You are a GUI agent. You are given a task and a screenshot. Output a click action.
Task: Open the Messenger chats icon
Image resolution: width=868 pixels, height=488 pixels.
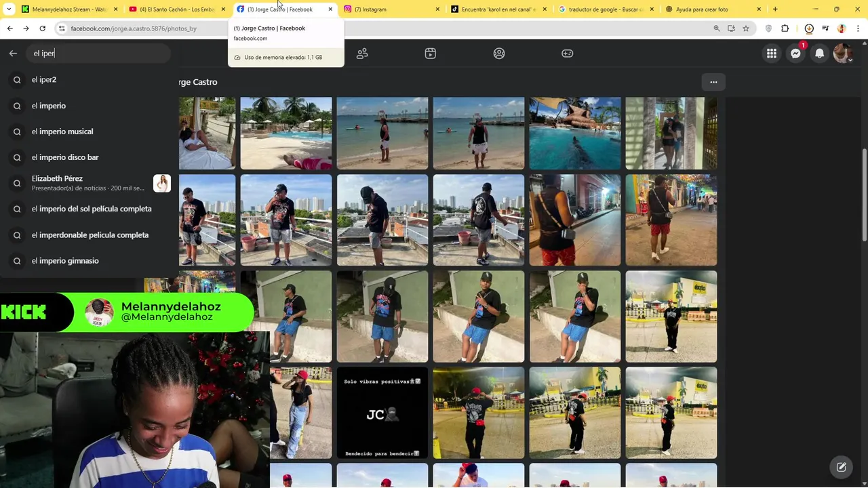pos(795,54)
